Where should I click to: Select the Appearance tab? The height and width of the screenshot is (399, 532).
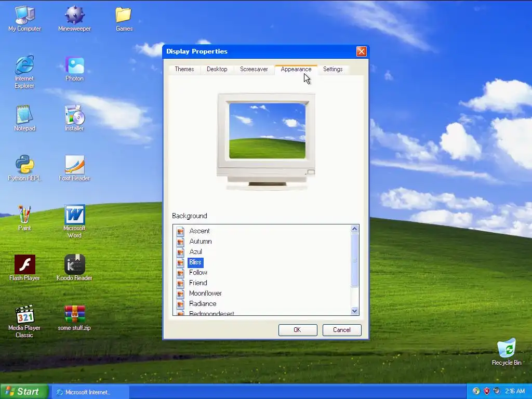coord(296,69)
